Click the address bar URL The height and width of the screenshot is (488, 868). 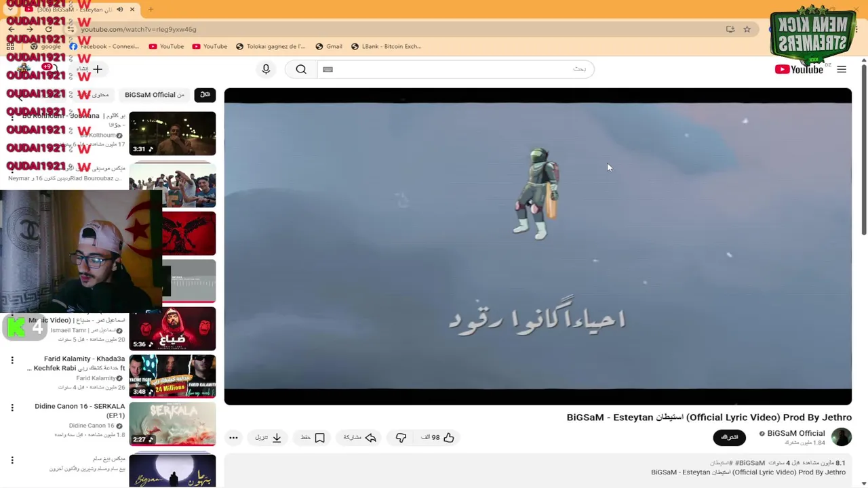coord(138,29)
